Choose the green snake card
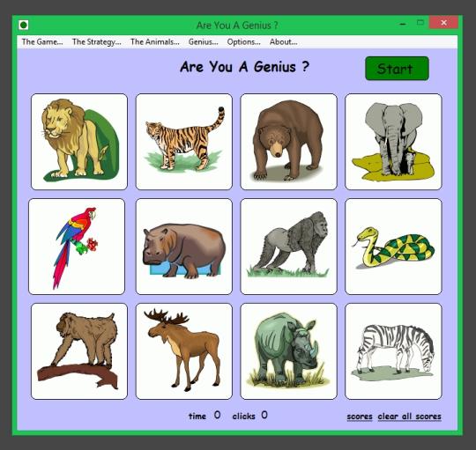Viewport: 476px width, 450px height. [x=393, y=247]
